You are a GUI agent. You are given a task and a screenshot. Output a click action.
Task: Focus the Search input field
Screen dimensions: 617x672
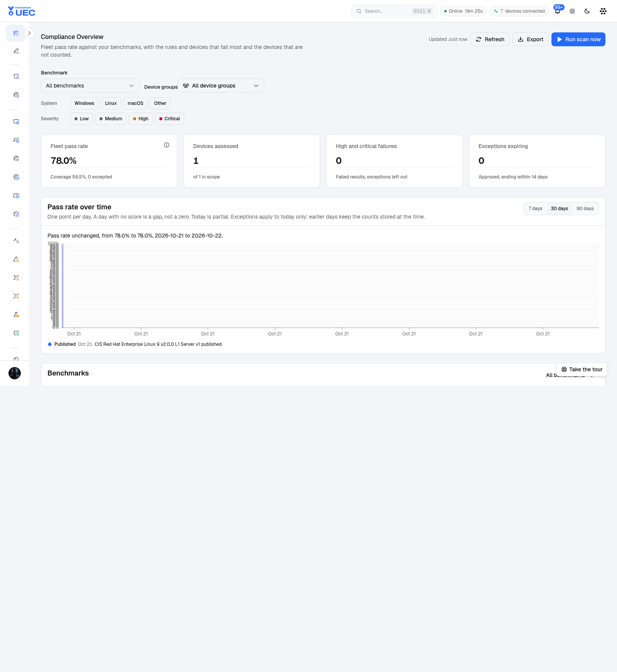[x=394, y=11]
